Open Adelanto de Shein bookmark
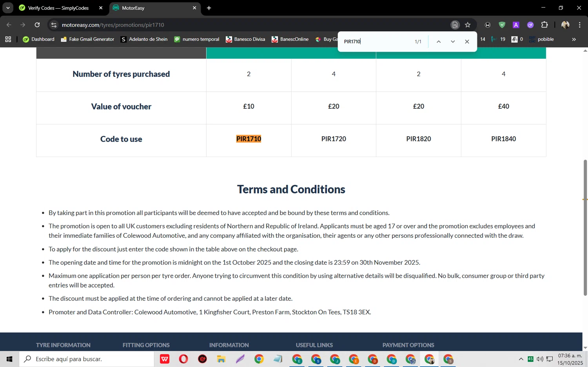Screen dimensions: 588x367 (x=144, y=39)
